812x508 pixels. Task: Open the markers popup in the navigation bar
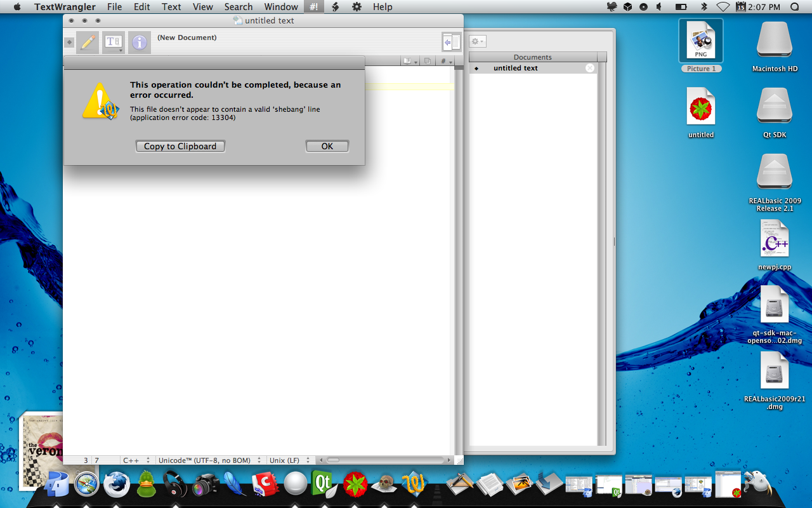coord(410,61)
